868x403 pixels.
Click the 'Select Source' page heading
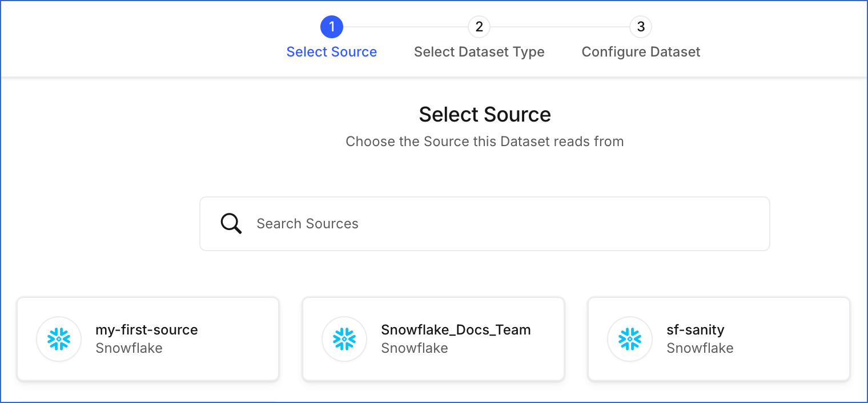tap(485, 115)
